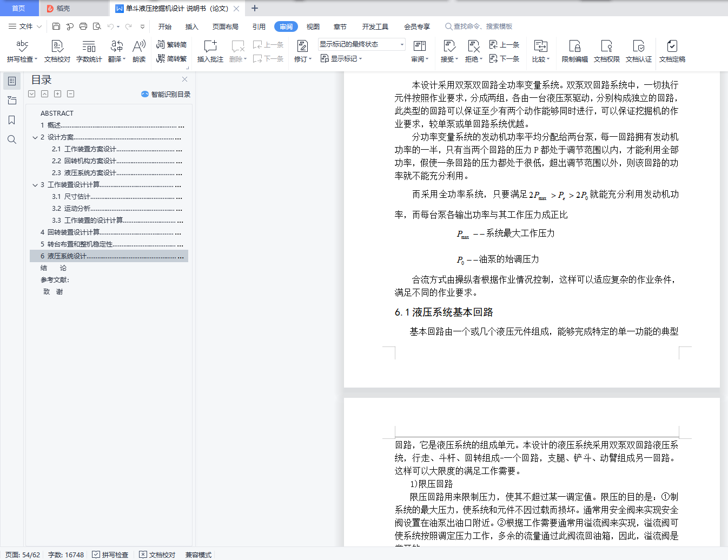
Task: Click the 页面: 54/62 page indicator
Action: coord(23,555)
